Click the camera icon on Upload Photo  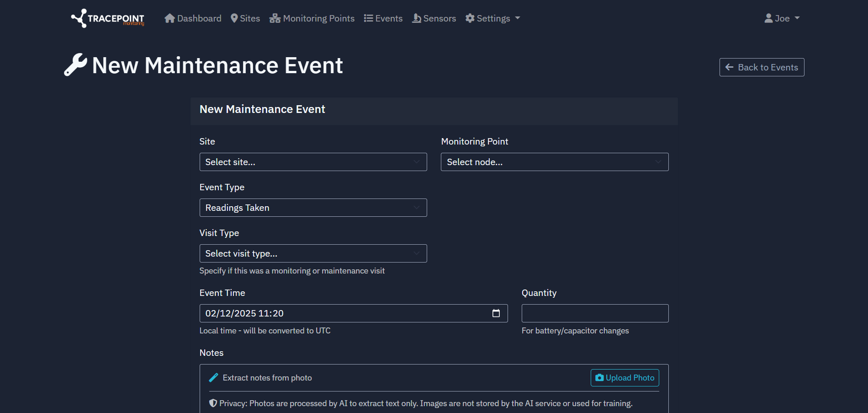click(599, 378)
